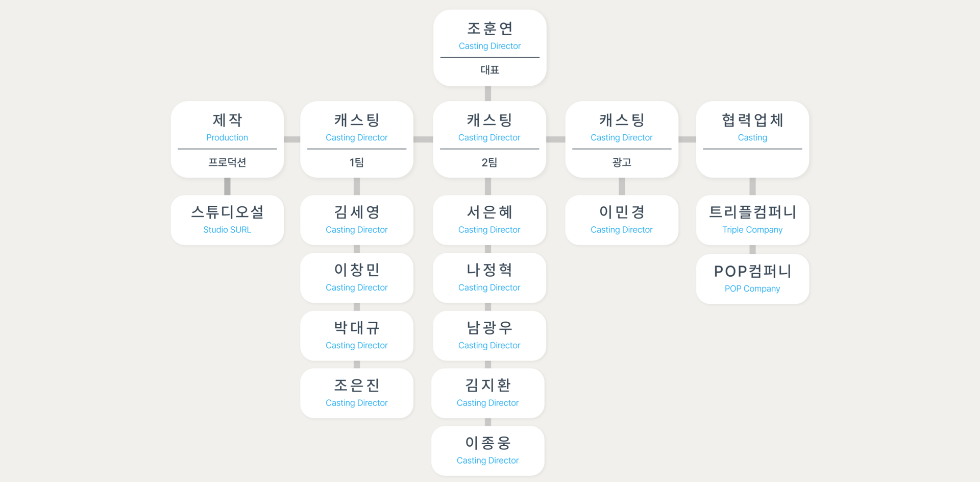Select the 남광우 card
980x482 pixels.
click(489, 335)
